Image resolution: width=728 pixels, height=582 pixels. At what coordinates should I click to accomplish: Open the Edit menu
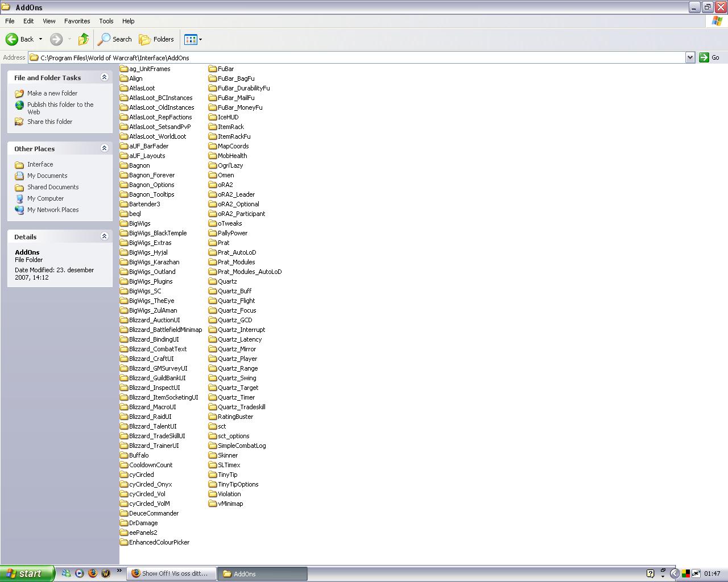click(x=28, y=21)
